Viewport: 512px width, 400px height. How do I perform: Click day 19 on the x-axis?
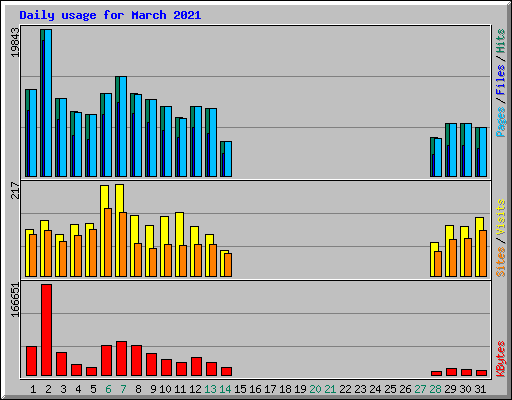[x=300, y=389]
